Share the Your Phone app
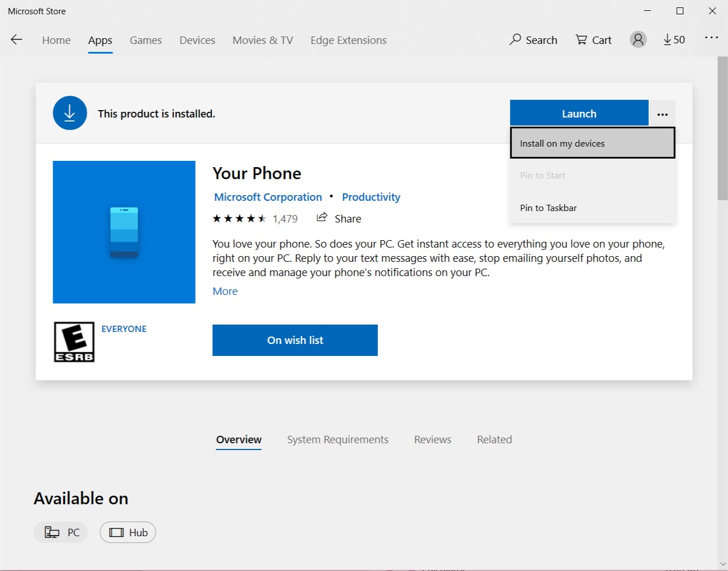Image resolution: width=728 pixels, height=571 pixels. point(339,218)
